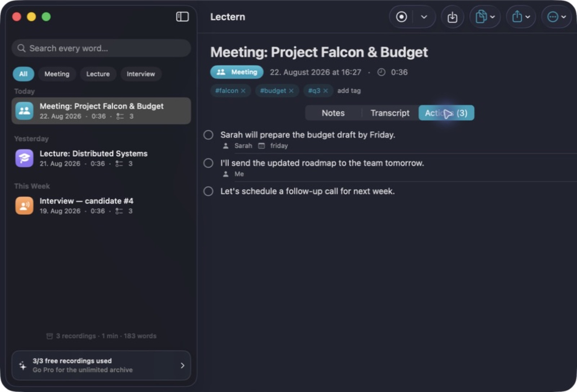This screenshot has width=577, height=392.
Task: Select the All filter pill
Action: (x=23, y=74)
